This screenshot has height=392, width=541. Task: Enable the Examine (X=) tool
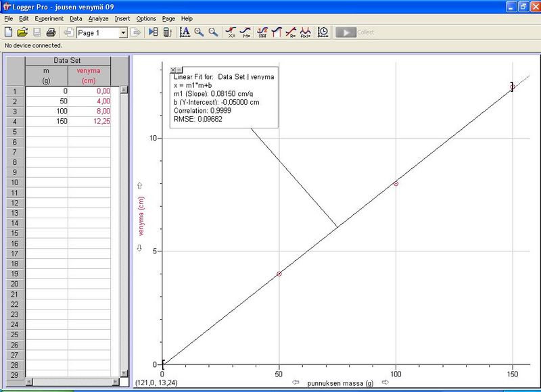pos(231,32)
